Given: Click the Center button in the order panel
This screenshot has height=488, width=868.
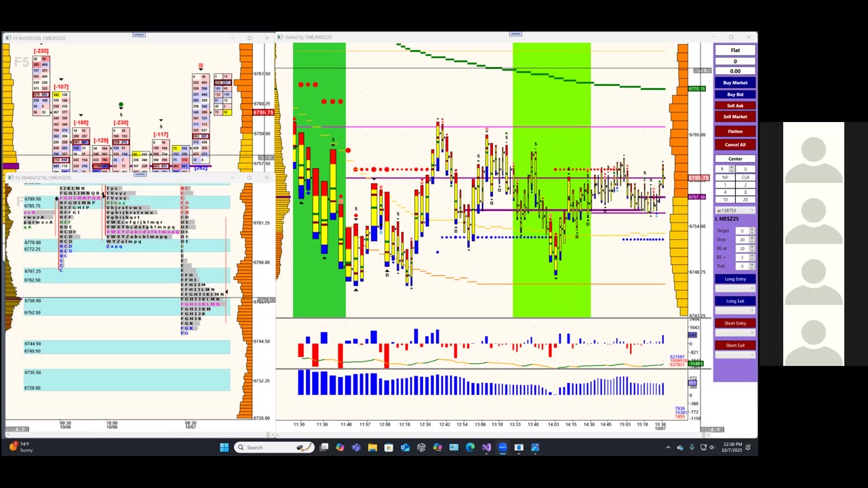Looking at the screenshot, I should pos(735,159).
